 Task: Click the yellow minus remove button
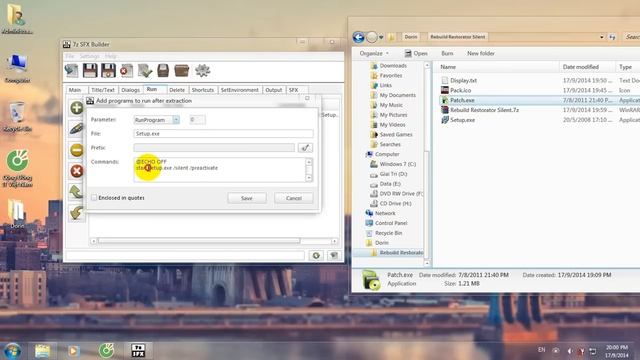(x=77, y=150)
